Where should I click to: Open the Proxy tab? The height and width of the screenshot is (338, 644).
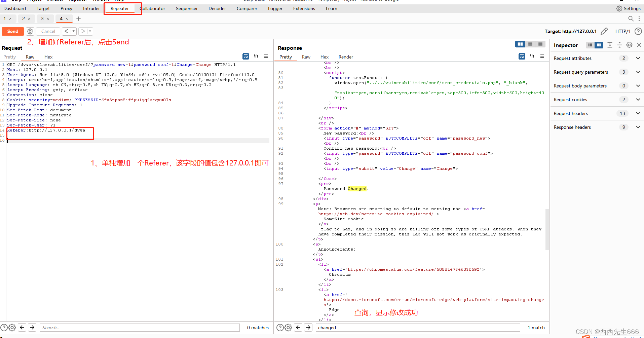(x=66, y=8)
